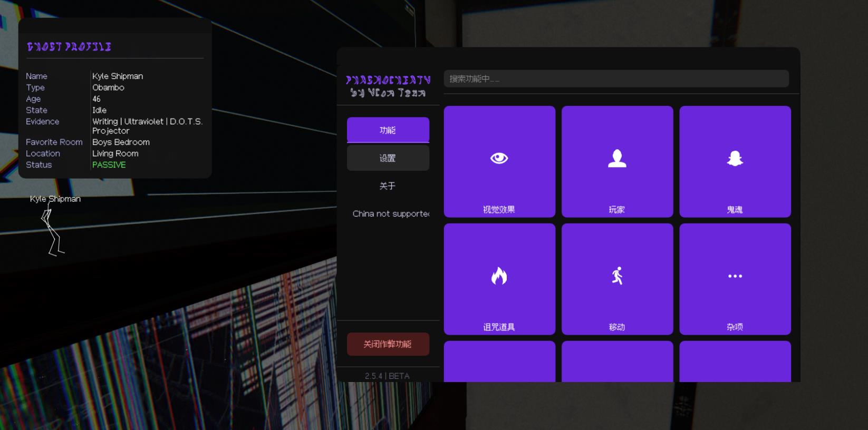This screenshot has height=430, width=868.
Task: Open the 移动 running figure icon
Action: (617, 276)
